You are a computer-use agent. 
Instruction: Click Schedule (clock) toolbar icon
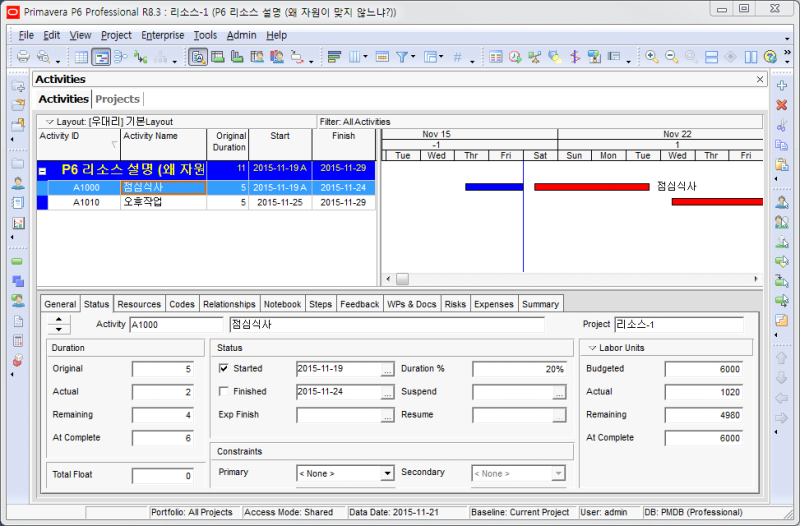point(515,57)
